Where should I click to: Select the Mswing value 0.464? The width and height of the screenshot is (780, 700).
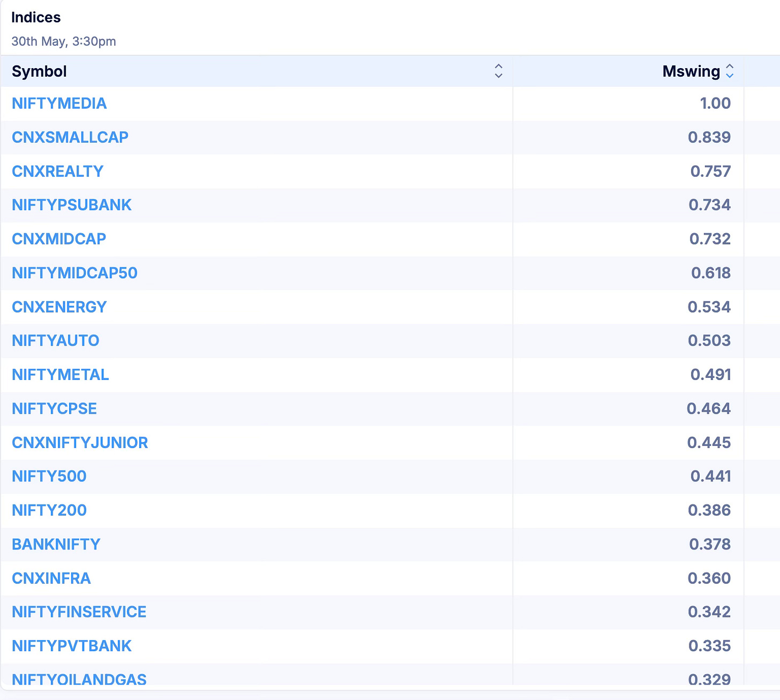tap(709, 408)
